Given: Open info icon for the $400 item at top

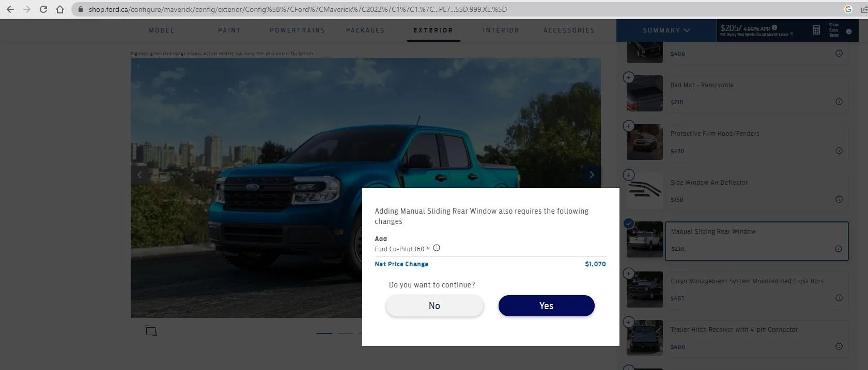Looking at the screenshot, I should (x=839, y=53).
